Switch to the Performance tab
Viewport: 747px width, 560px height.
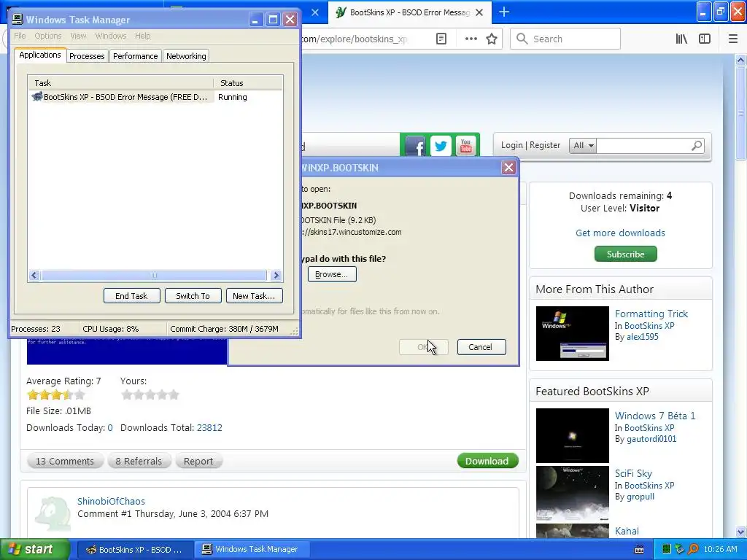(135, 56)
